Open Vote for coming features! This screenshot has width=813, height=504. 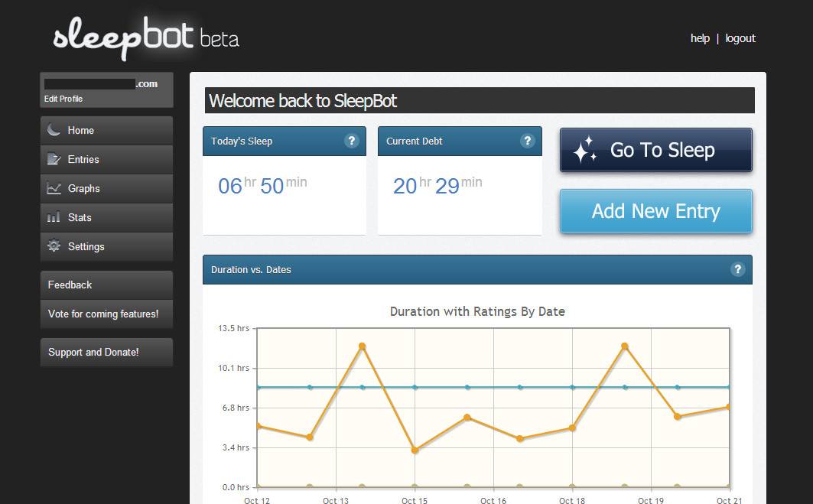[x=106, y=314]
